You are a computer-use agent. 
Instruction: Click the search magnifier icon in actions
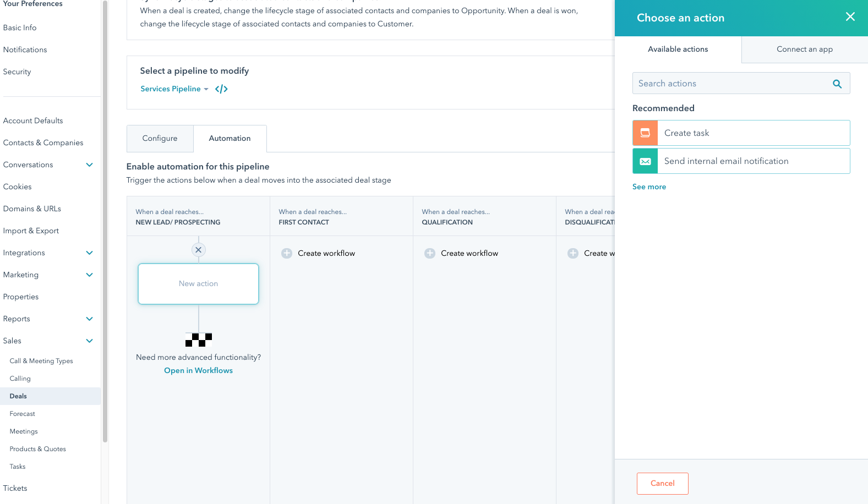[x=837, y=84]
